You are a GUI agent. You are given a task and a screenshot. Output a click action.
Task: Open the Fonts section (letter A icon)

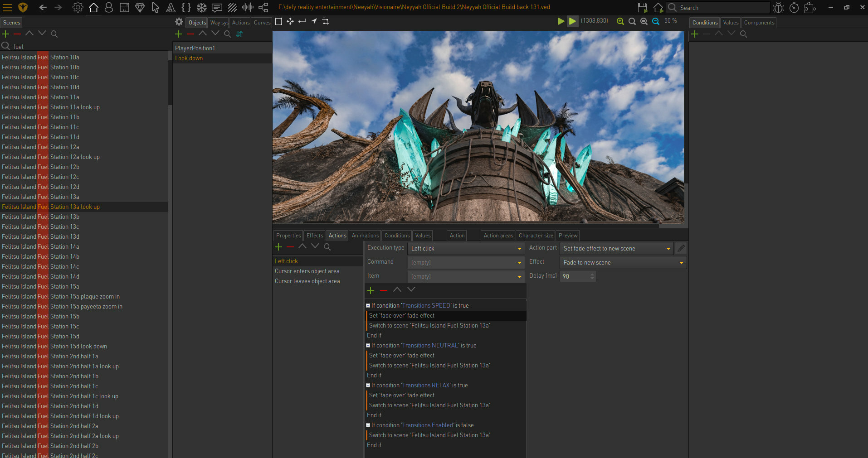click(x=171, y=8)
